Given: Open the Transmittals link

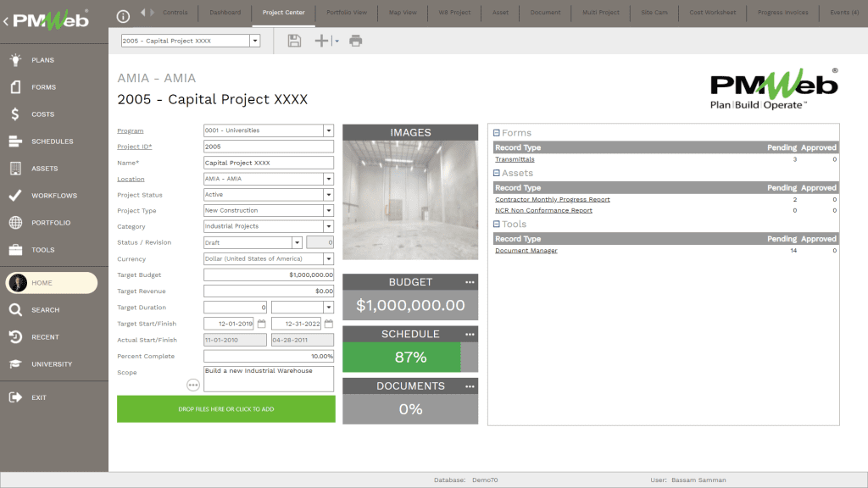Looking at the screenshot, I should (515, 159).
